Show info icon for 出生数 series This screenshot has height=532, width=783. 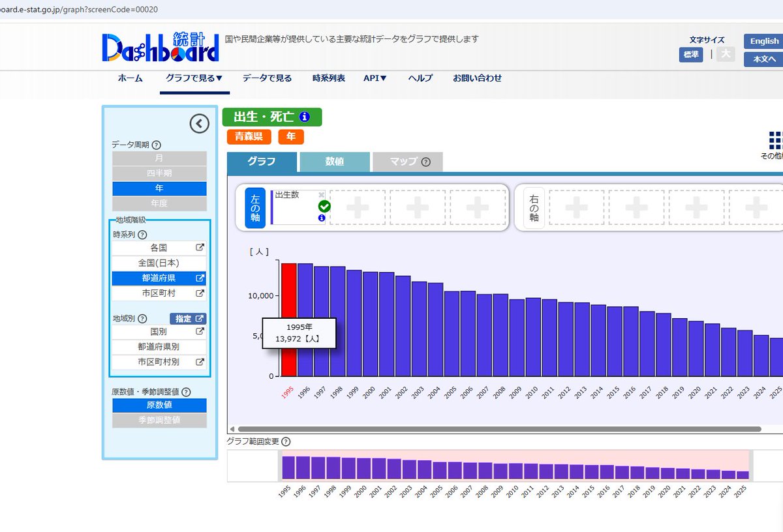tap(322, 218)
